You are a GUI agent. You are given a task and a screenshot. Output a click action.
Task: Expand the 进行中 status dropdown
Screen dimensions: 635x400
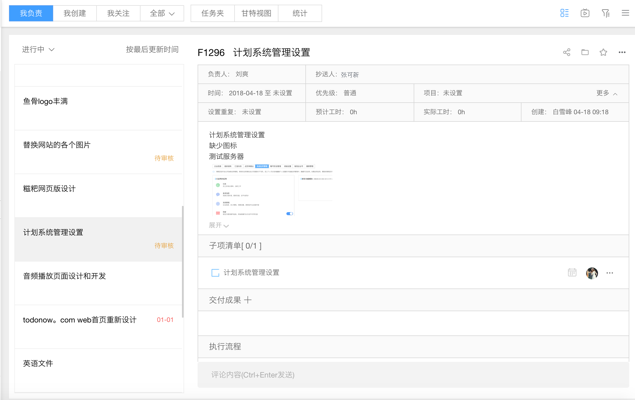coord(39,49)
